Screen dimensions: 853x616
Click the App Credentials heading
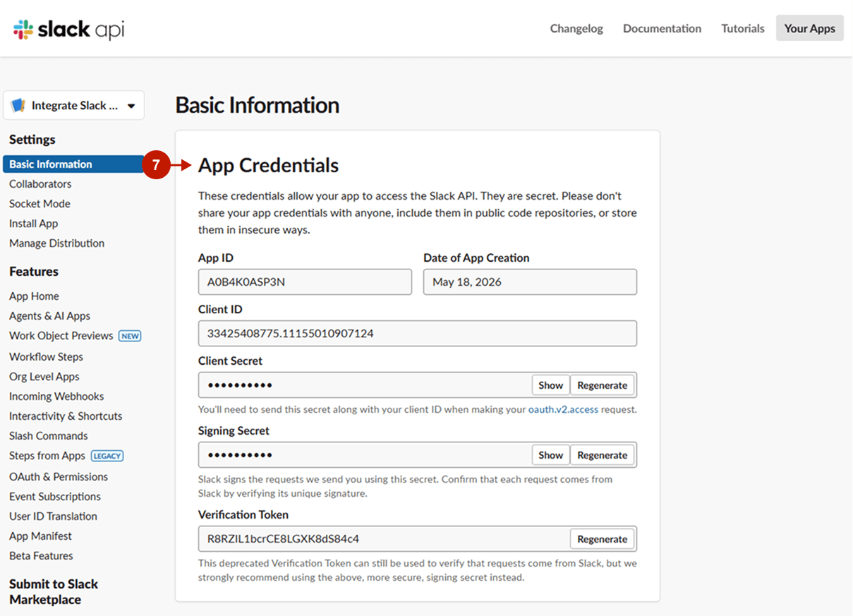268,166
